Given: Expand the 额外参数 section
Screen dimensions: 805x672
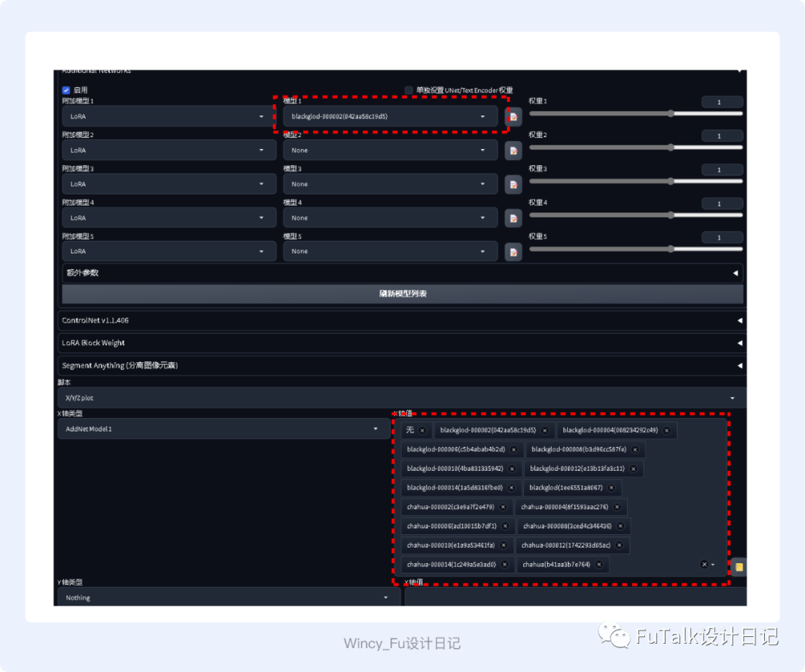Looking at the screenshot, I should coord(403,273).
